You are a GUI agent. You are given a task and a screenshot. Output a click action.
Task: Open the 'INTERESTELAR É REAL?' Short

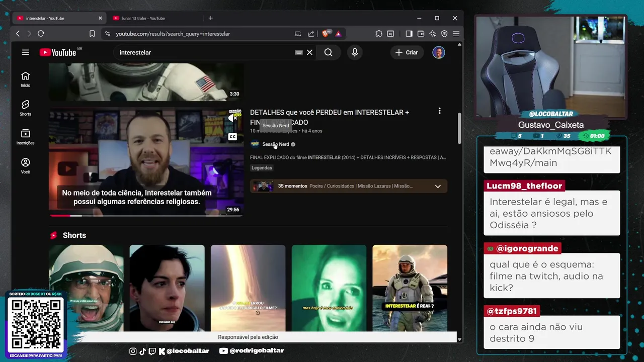point(410,288)
